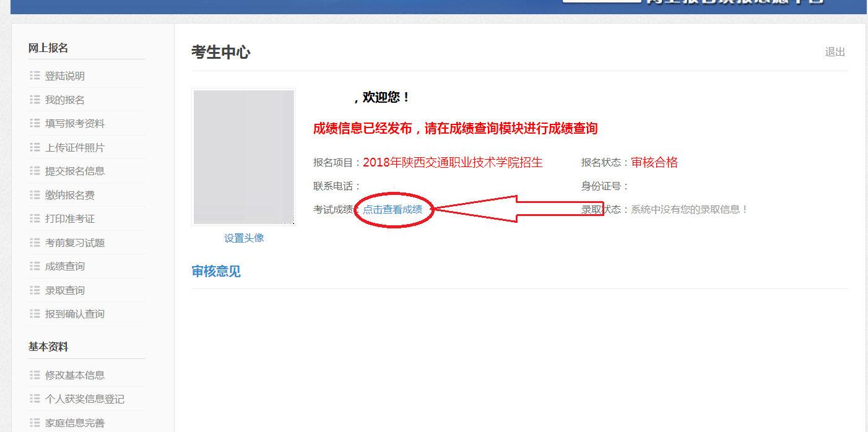Screen dimensions: 868x432
Task: Click 设置头像 under the photo
Action: click(x=244, y=238)
